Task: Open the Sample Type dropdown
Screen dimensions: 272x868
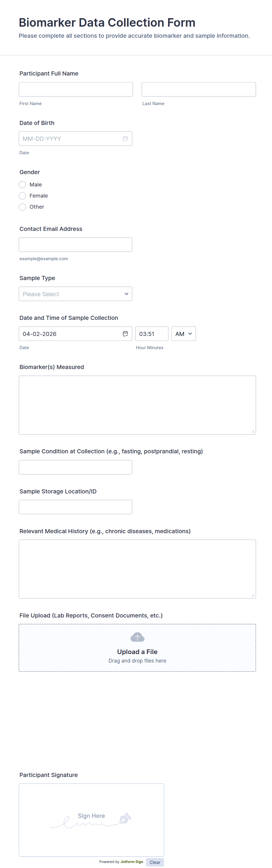Action: 75,294
